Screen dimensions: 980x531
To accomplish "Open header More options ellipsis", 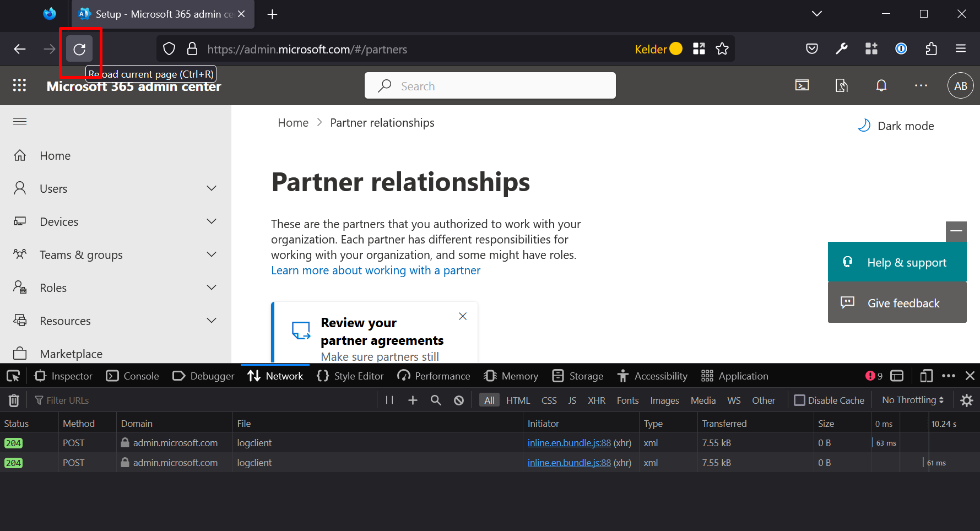I will tap(921, 85).
